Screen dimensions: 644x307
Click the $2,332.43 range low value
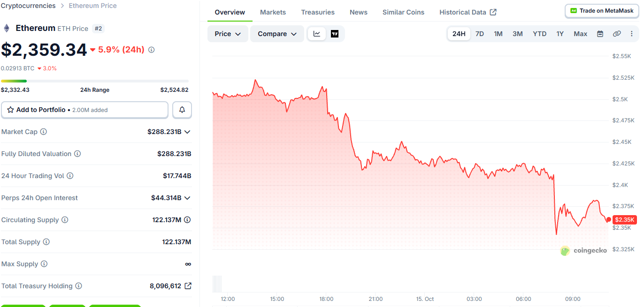(15, 90)
